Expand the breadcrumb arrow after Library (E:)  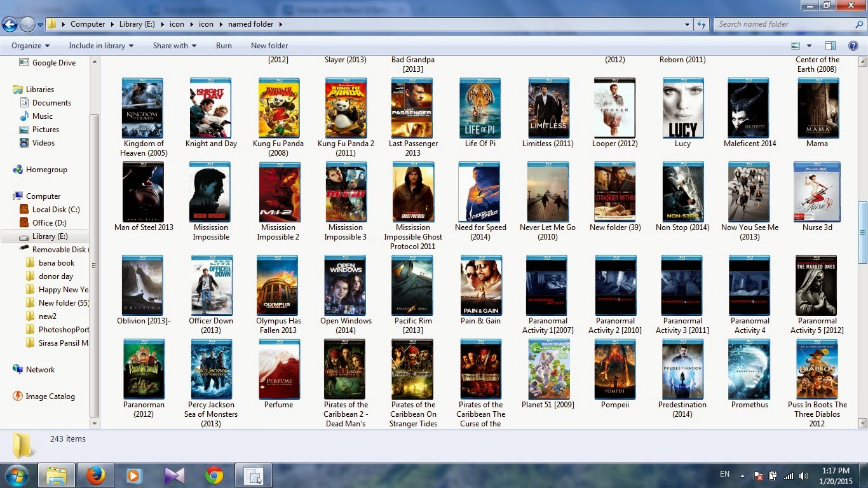pyautogui.click(x=163, y=24)
